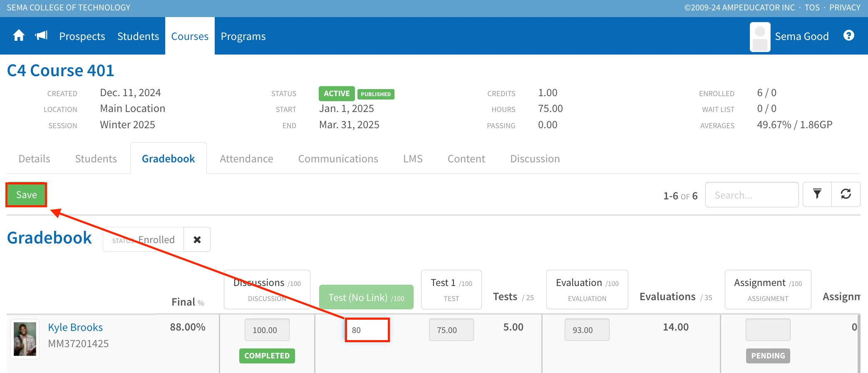
Task: Edit Kyle Brooks Test (No Link) grade
Action: coord(367,330)
